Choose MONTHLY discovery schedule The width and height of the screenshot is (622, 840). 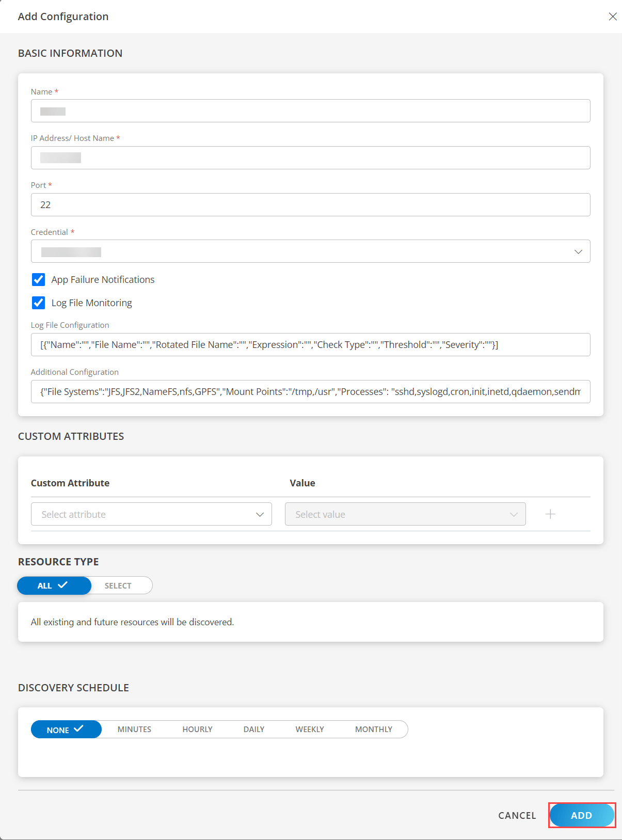pyautogui.click(x=374, y=730)
